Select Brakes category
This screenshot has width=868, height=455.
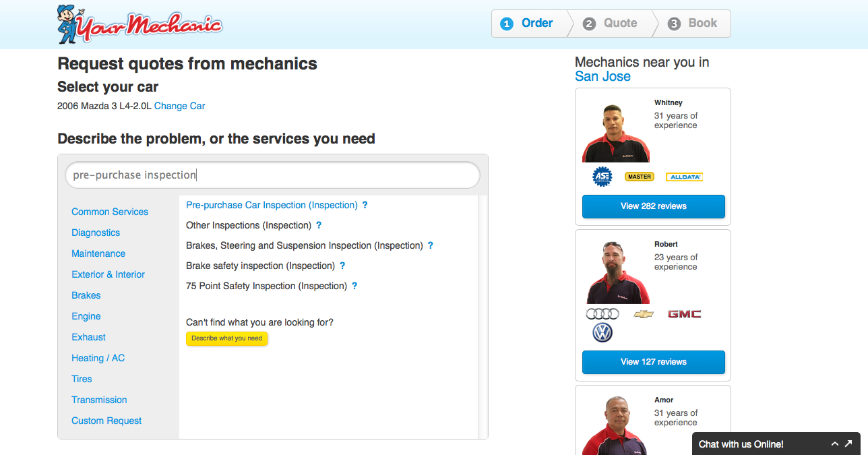pyautogui.click(x=86, y=295)
